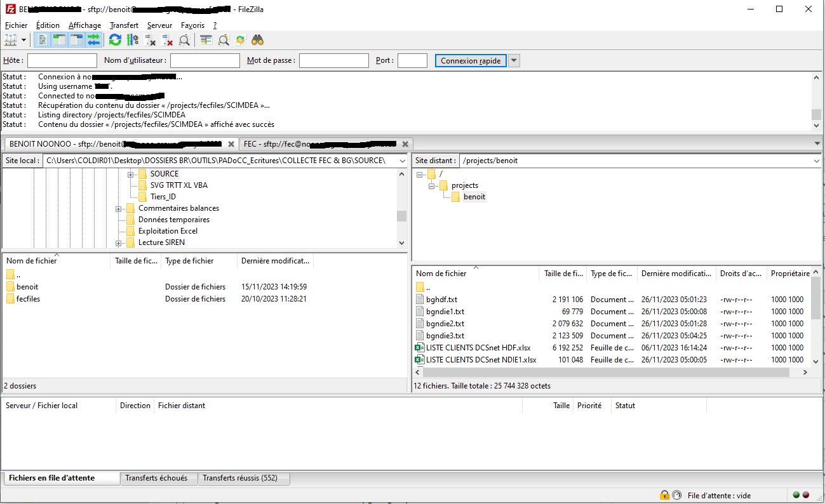Open the Site Manager icon
The image size is (825, 504).
(x=11, y=40)
